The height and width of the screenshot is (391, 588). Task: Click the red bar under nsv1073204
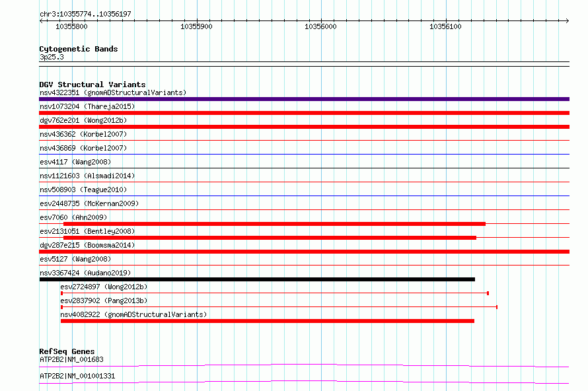pos(304,113)
